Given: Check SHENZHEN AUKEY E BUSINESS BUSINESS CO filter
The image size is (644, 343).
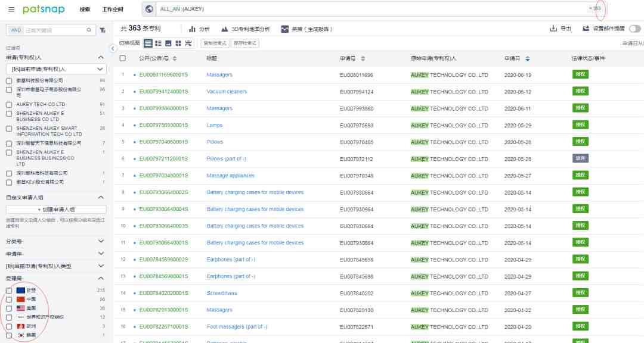Looking at the screenshot, I should 9,152.
